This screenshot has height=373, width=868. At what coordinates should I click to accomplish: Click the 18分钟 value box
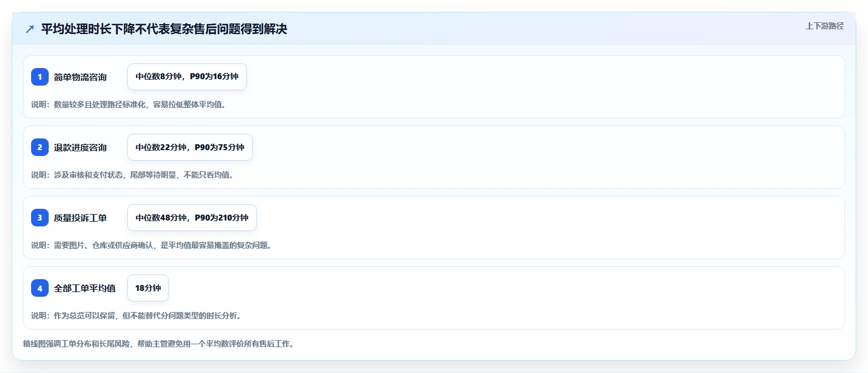pos(148,288)
